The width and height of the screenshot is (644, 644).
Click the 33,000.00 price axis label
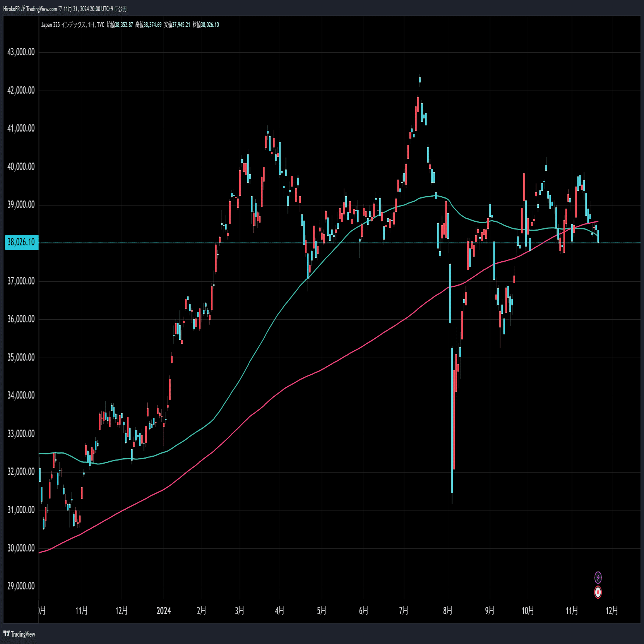coord(21,433)
